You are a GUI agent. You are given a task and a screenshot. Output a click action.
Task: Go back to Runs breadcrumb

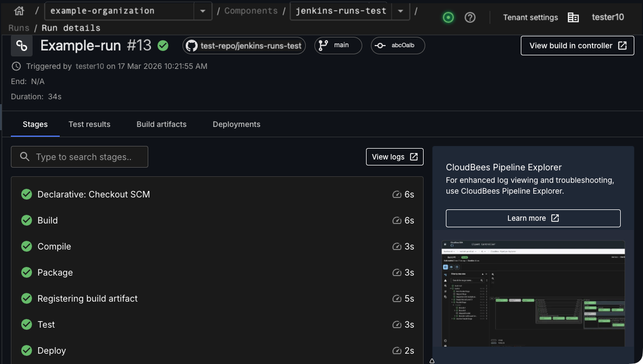19,28
